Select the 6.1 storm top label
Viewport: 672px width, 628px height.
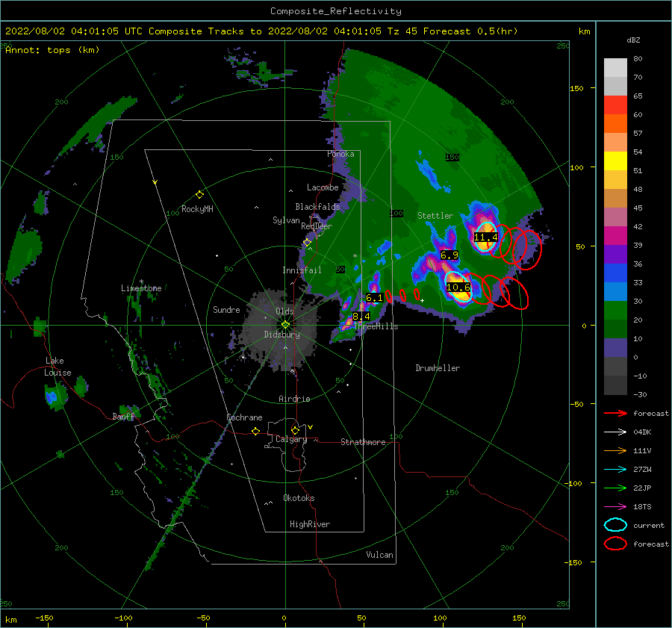click(x=374, y=297)
